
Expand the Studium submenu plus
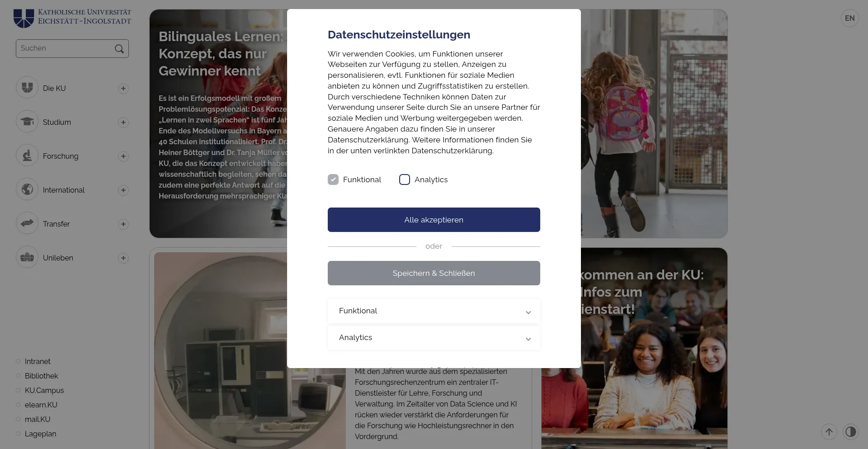click(123, 122)
